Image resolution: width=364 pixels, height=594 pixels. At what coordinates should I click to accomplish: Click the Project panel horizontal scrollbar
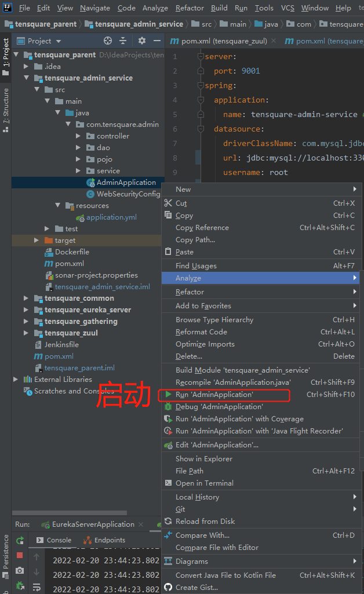pos(70,513)
